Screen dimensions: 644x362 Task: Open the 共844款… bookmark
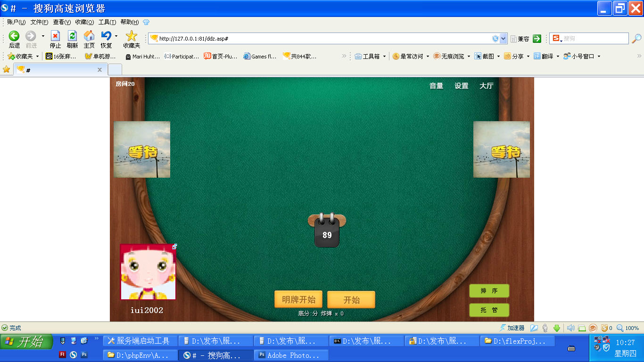tap(300, 56)
